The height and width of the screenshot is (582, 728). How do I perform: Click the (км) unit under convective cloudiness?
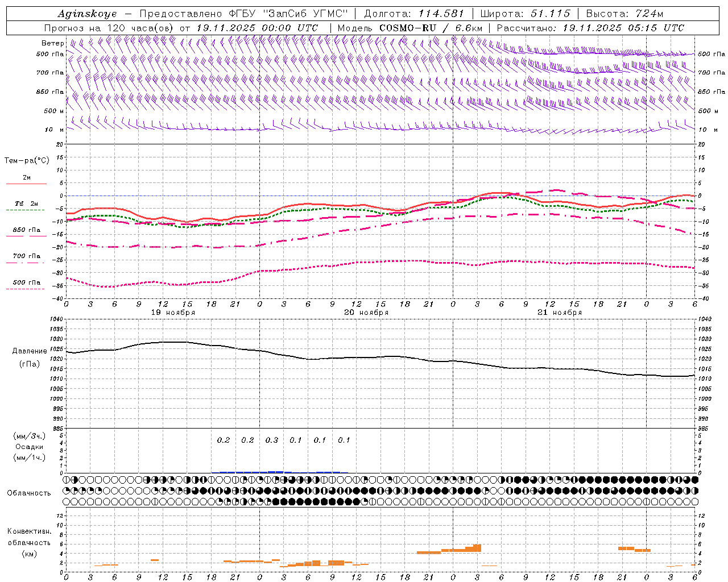[x=30, y=554]
